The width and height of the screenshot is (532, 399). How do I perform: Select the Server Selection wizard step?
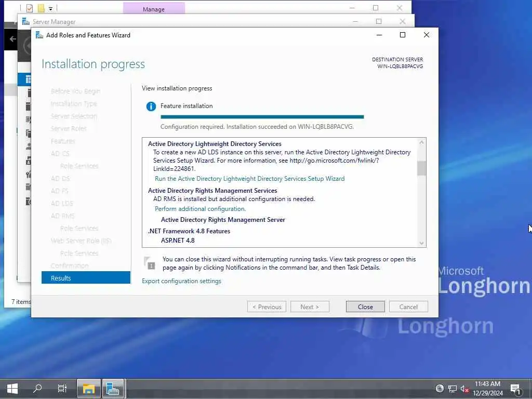(74, 116)
